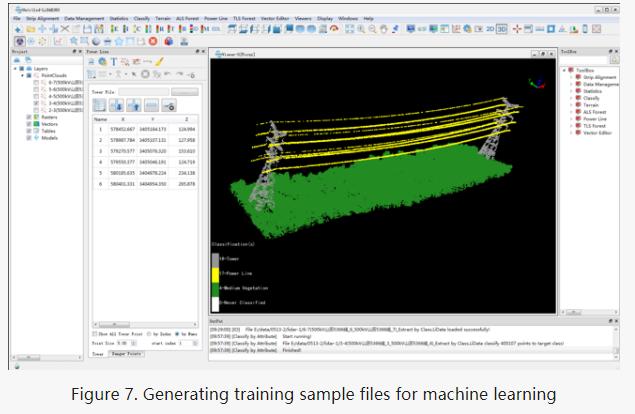Click the yellow Power Line legend swatch
Image resolution: width=635 pixels, height=414 pixels.
[215, 274]
